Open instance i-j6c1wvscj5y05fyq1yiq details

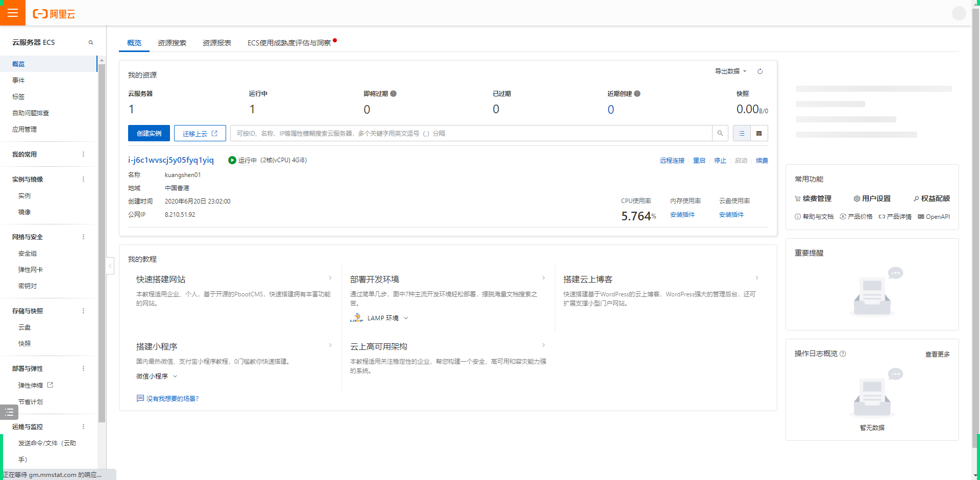pyautogui.click(x=171, y=160)
